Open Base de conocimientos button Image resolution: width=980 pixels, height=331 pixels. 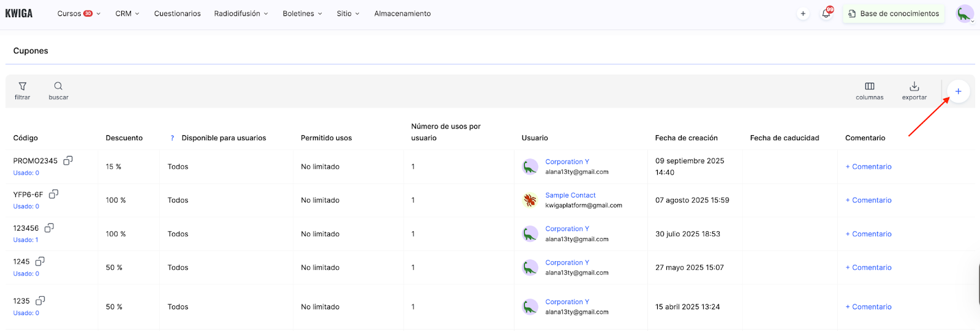pyautogui.click(x=894, y=13)
